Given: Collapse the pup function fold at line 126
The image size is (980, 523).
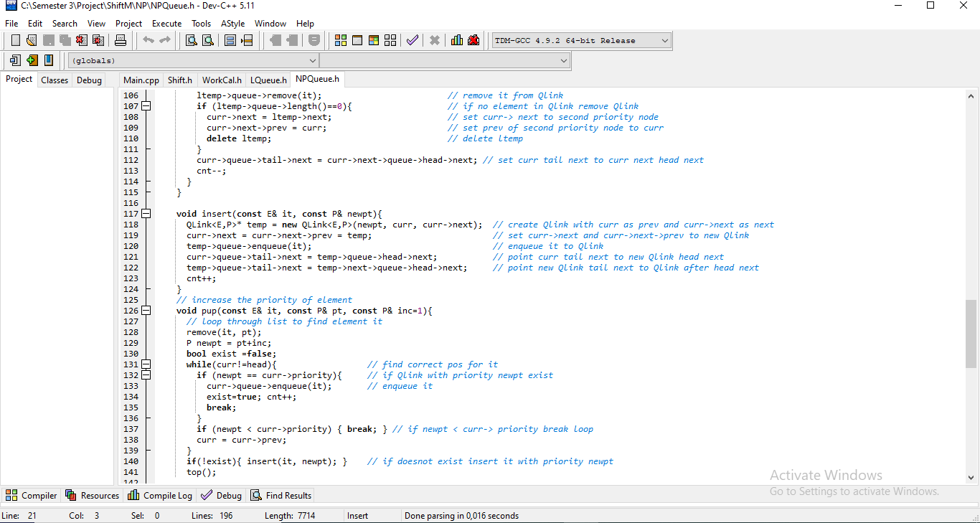Looking at the screenshot, I should pos(146,311).
